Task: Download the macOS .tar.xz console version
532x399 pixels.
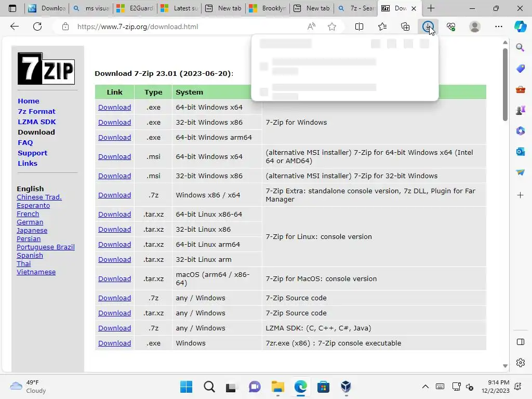Action: [x=114, y=278]
